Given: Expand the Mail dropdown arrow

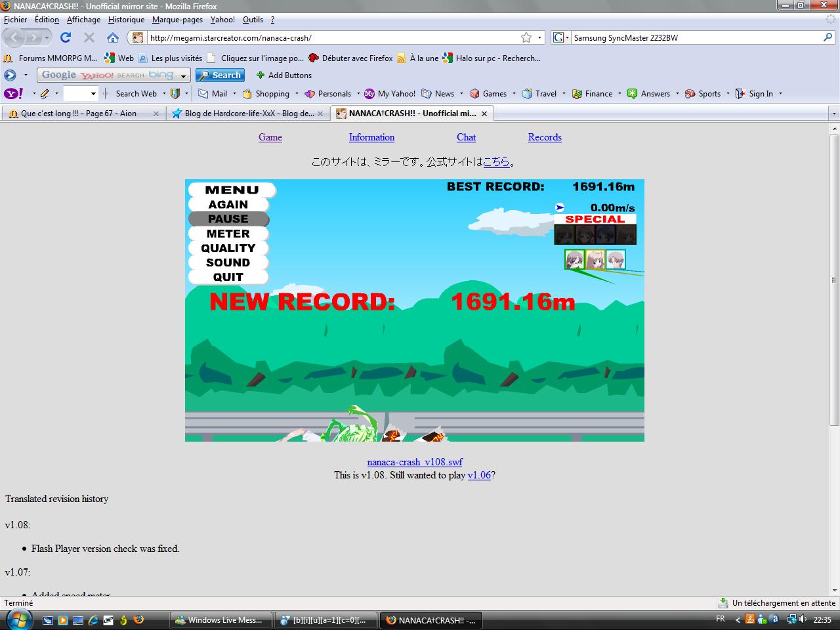Looking at the screenshot, I should (234, 94).
